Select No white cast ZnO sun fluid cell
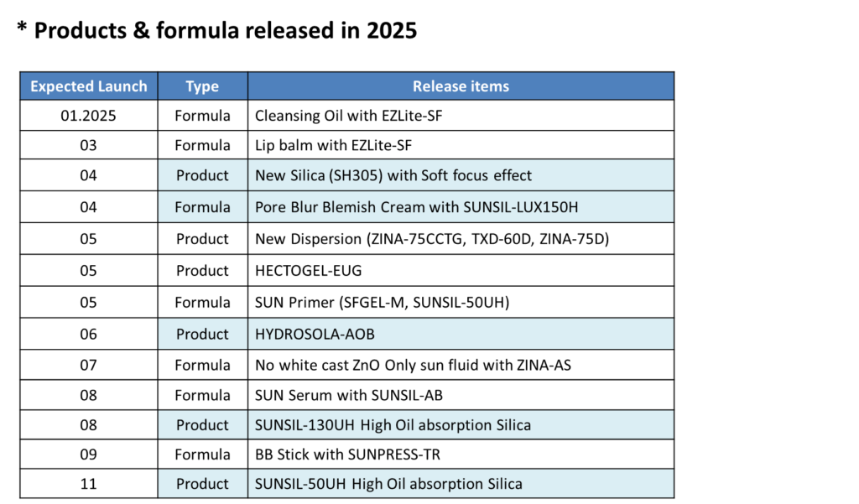Image resolution: width=859 pixels, height=504 pixels. 461,365
